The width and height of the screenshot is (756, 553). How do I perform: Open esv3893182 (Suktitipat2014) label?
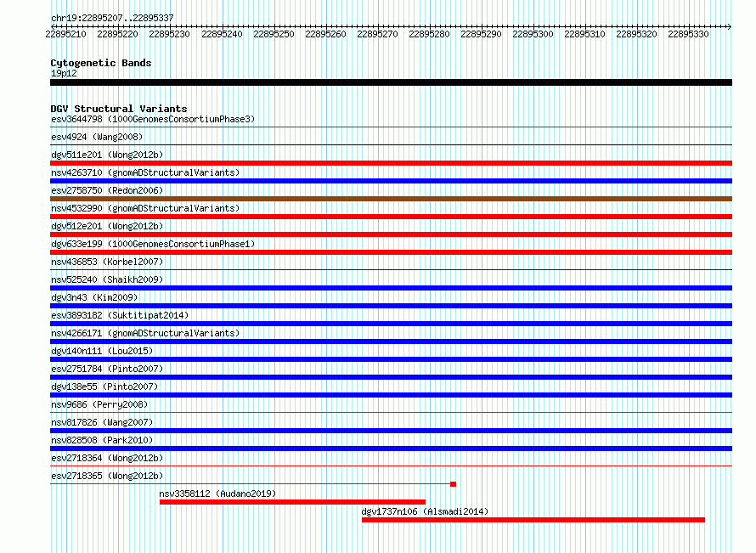(120, 315)
